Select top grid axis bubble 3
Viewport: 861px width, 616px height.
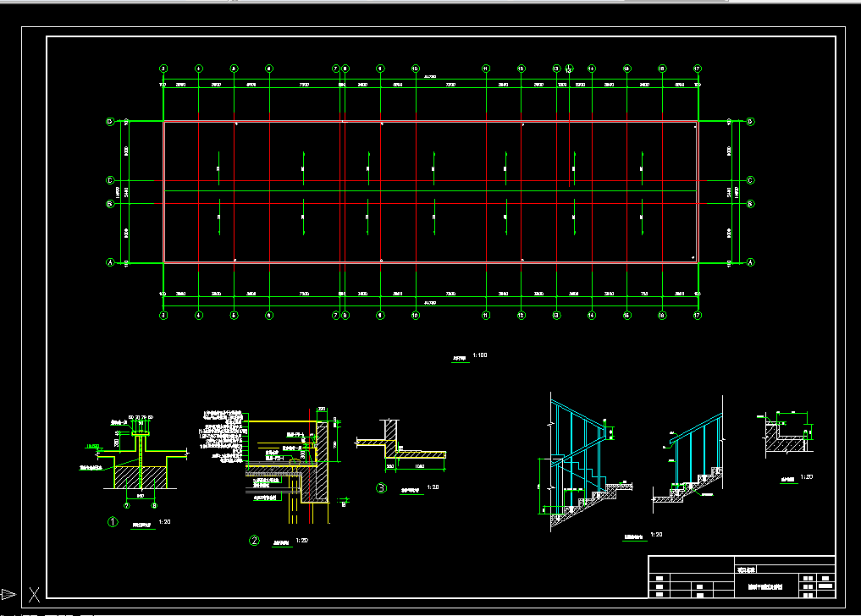point(163,69)
